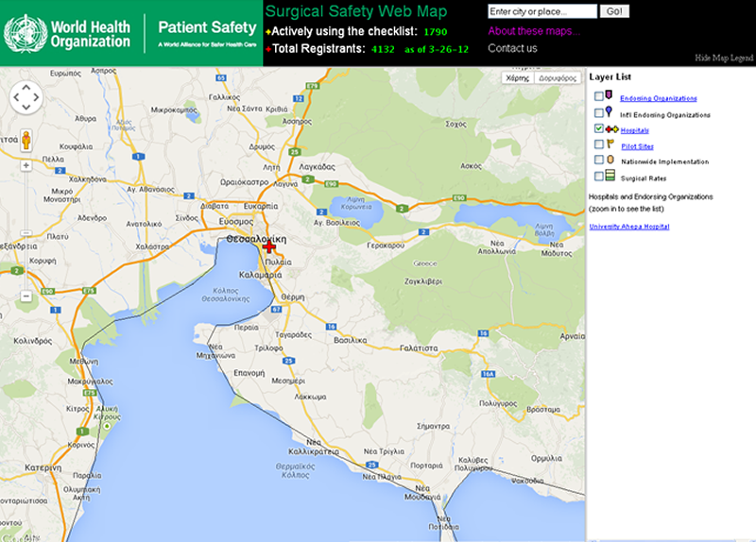Screen dimensions: 756x542
Task: Click the Κατερίνη town label on the map
Action: [x=43, y=467]
